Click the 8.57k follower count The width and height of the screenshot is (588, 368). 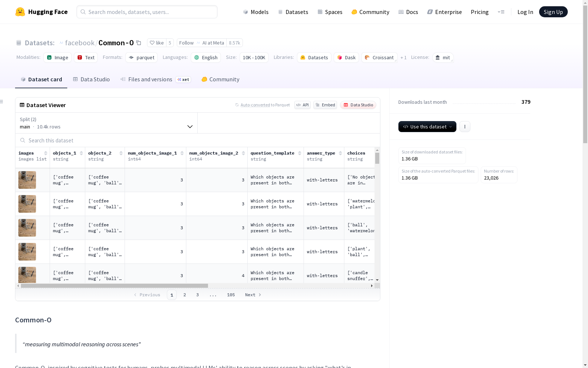pos(234,43)
